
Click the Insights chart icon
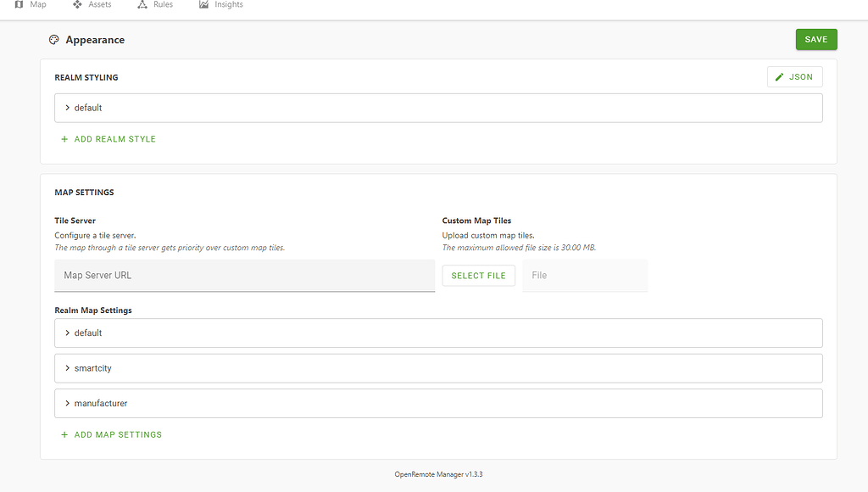tap(203, 4)
